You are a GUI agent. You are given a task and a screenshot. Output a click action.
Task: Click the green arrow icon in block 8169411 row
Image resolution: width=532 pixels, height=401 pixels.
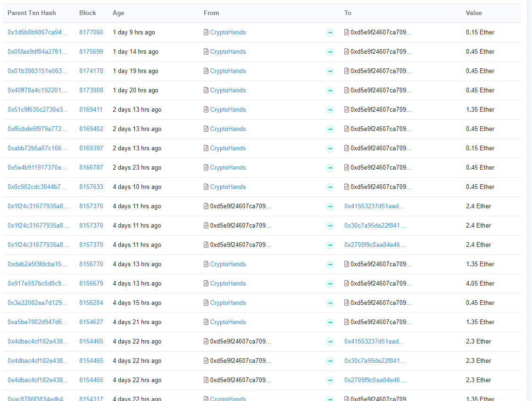pyautogui.click(x=330, y=110)
